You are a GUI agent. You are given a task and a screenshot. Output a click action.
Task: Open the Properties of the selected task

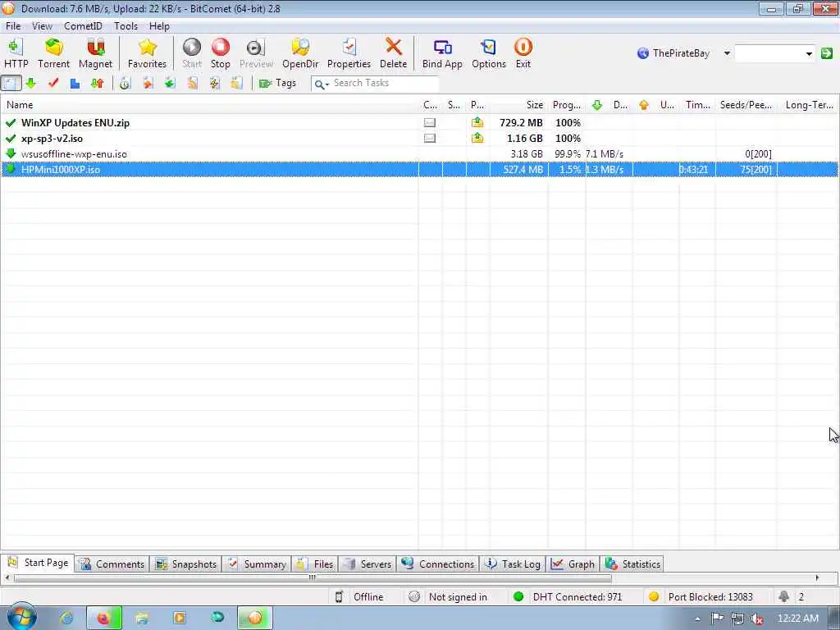coord(349,53)
